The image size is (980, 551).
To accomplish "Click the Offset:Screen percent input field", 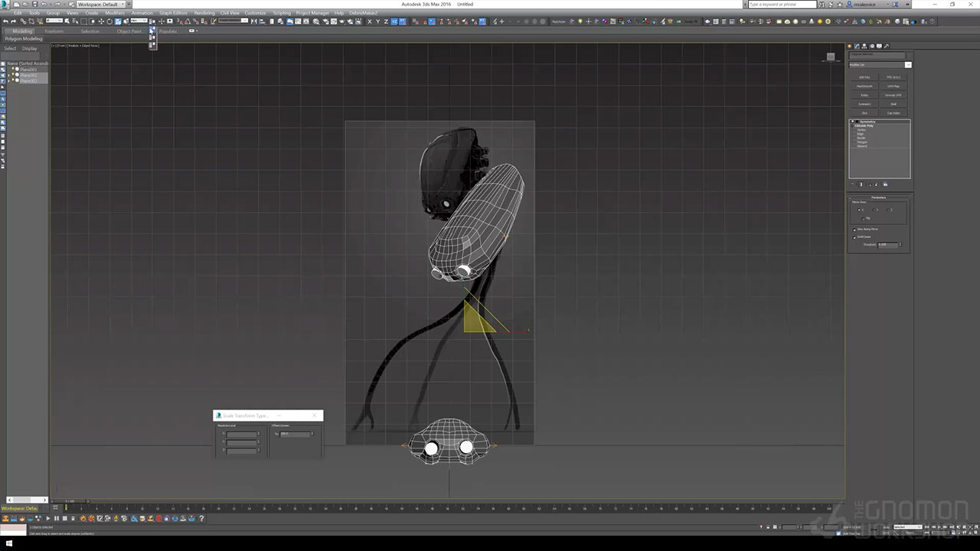I will (x=295, y=434).
